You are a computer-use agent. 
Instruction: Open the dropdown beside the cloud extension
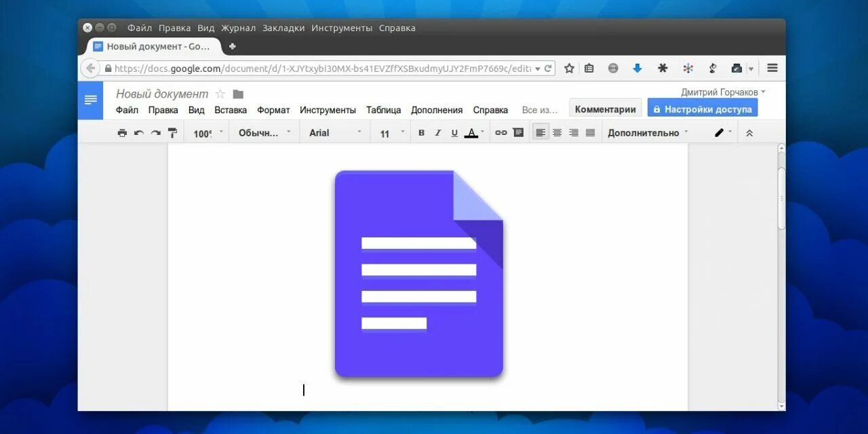(751, 69)
